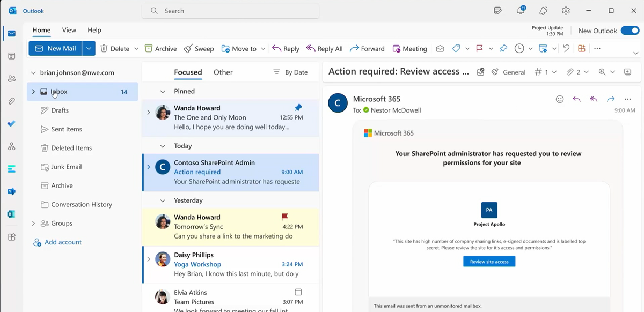Click the Add account link
Image resolution: width=644 pixels, height=312 pixels.
[x=63, y=242]
